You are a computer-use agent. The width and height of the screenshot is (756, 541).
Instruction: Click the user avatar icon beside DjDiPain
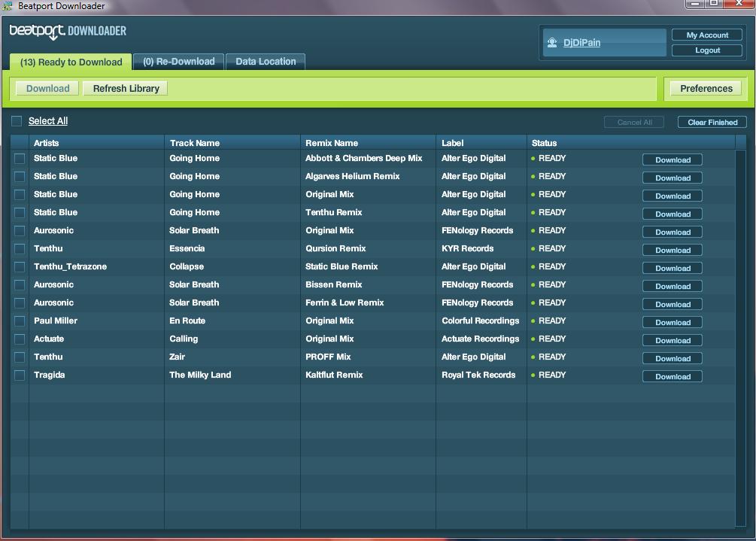pos(552,43)
